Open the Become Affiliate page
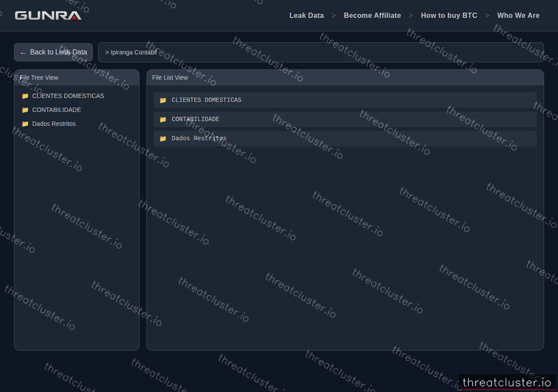The height and width of the screenshot is (392, 558). pos(372,16)
